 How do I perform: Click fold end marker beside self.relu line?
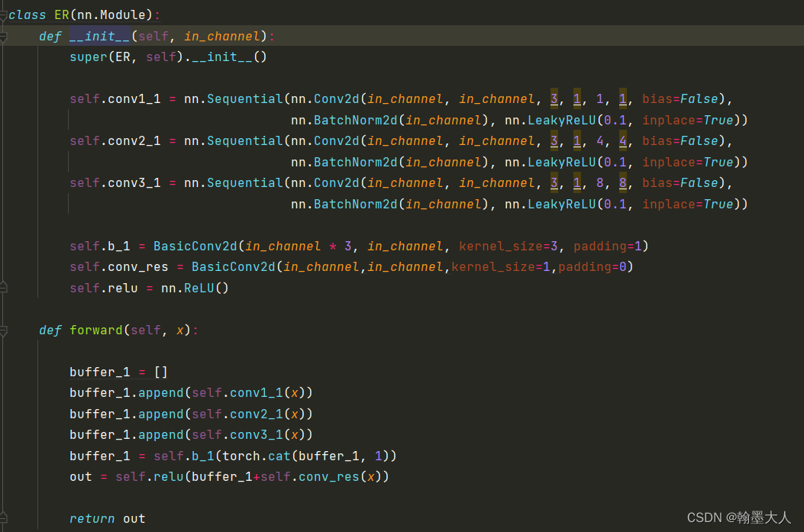(x=3, y=288)
